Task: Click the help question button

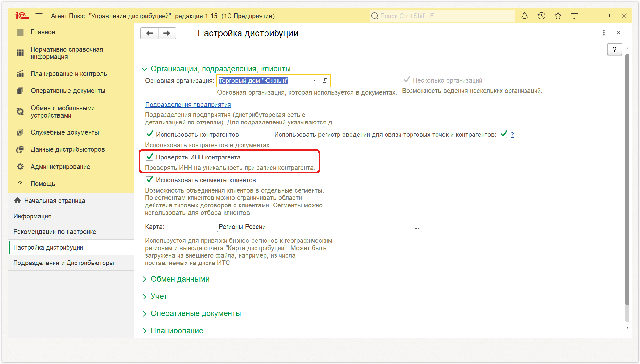Action: [614, 49]
